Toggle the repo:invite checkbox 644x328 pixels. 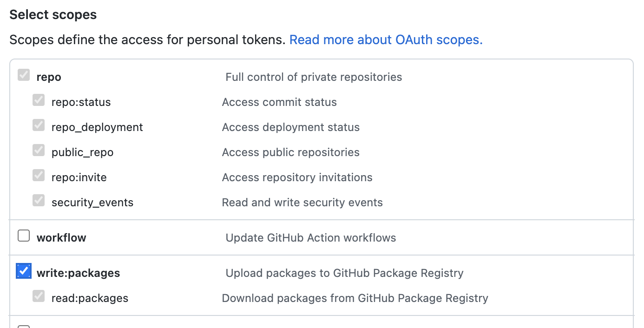click(39, 176)
